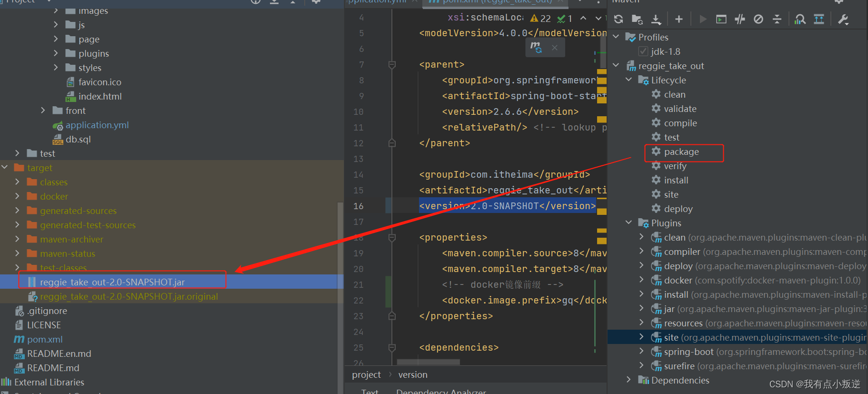Expand the spring-boot plugin node
The width and height of the screenshot is (868, 394).
(641, 351)
